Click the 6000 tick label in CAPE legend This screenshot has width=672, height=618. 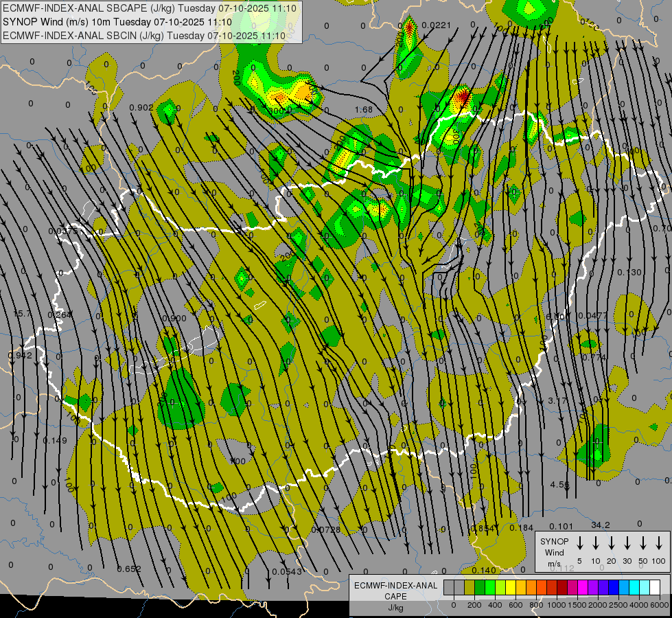coord(660,605)
